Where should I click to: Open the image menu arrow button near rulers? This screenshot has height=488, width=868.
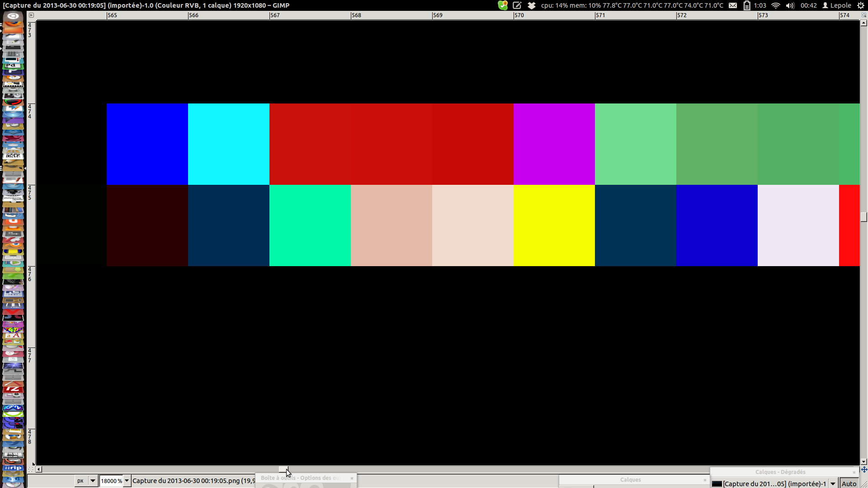(31, 15)
